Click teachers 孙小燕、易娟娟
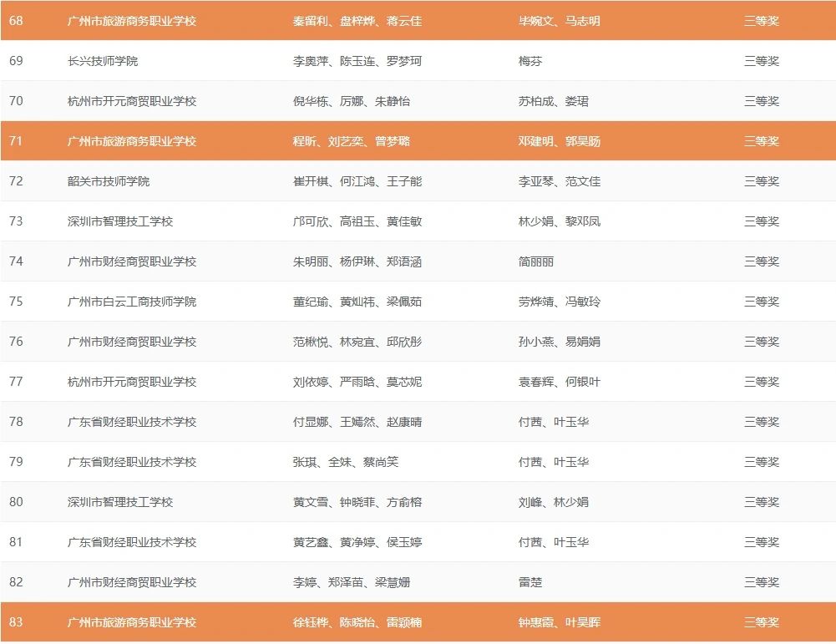Image resolution: width=836 pixels, height=644 pixels. (560, 341)
